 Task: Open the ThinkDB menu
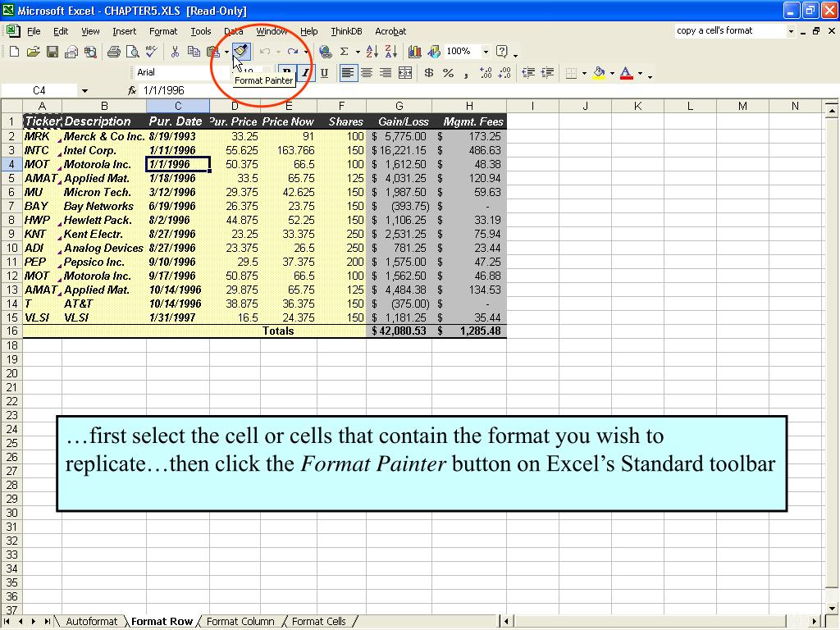click(x=347, y=31)
